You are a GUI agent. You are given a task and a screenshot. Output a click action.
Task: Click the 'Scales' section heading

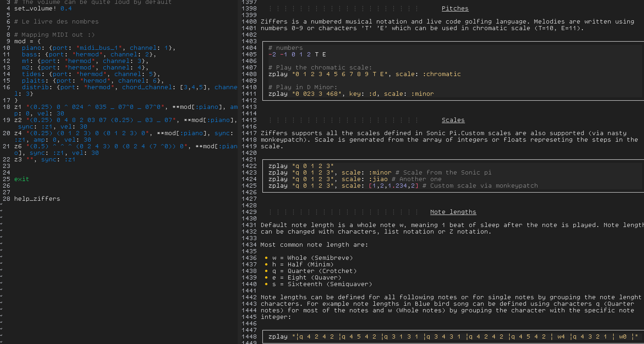click(453, 120)
